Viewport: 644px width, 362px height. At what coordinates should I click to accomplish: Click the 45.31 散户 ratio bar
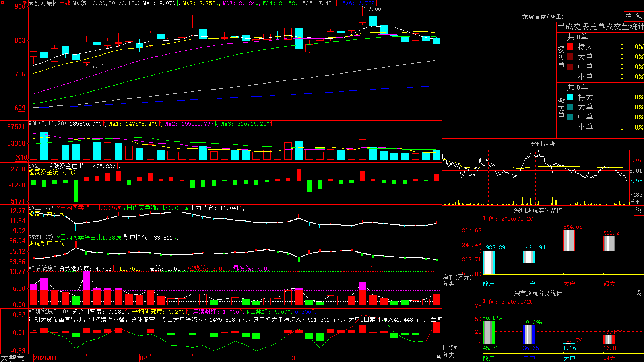click(x=489, y=332)
